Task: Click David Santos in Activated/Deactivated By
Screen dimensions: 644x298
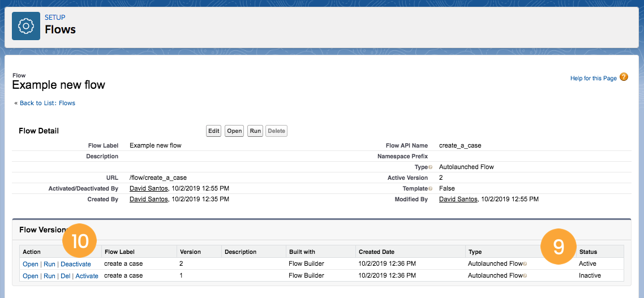Action: [149, 188]
